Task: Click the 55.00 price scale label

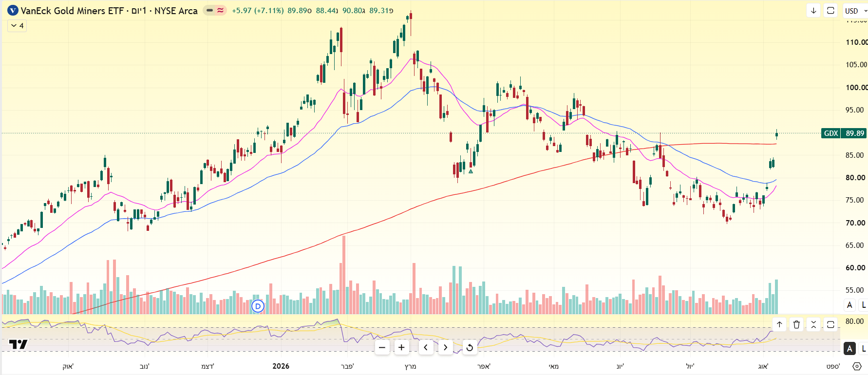Action: pos(855,290)
